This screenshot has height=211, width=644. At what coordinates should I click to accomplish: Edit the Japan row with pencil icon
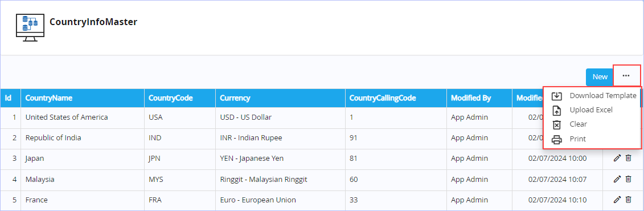coord(617,159)
